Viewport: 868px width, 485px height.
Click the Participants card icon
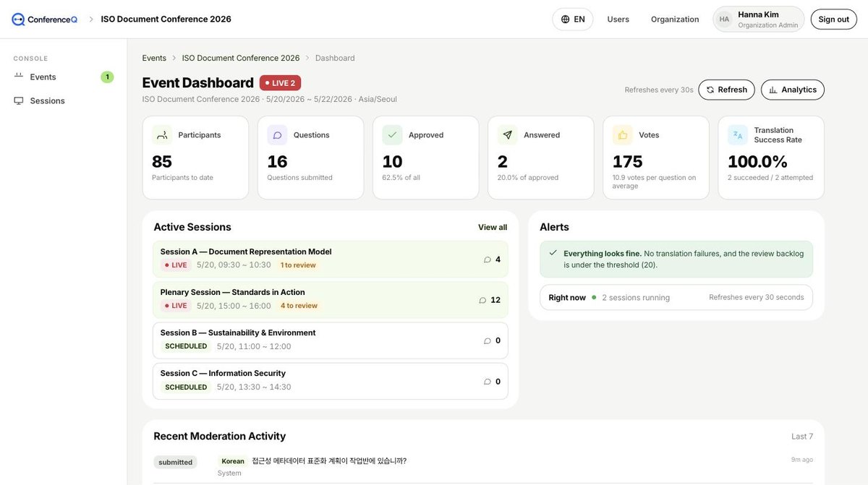[162, 135]
